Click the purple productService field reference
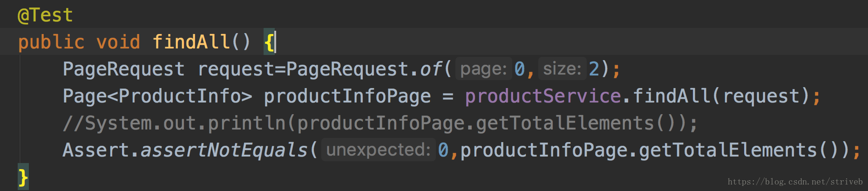Screen dimensions: 868x191 pyautogui.click(x=542, y=96)
